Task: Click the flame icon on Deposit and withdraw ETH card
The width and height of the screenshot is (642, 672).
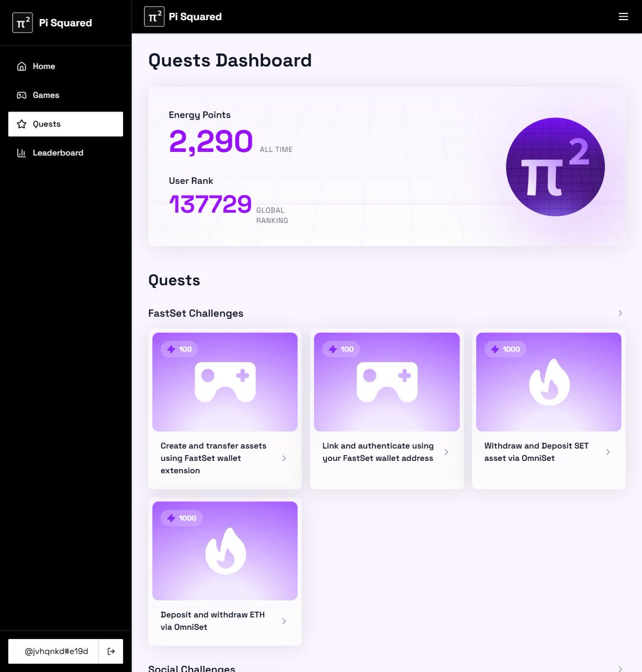Action: point(225,551)
